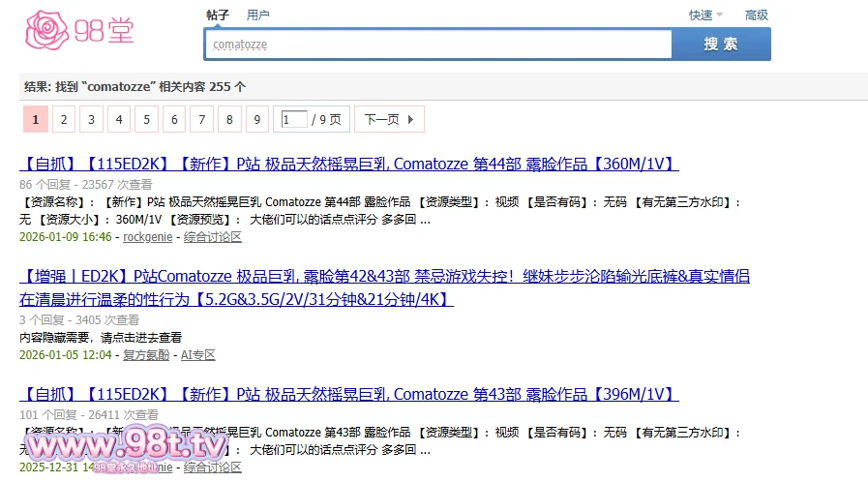Jump to results page 5
This screenshot has width=868, height=482.
146,120
